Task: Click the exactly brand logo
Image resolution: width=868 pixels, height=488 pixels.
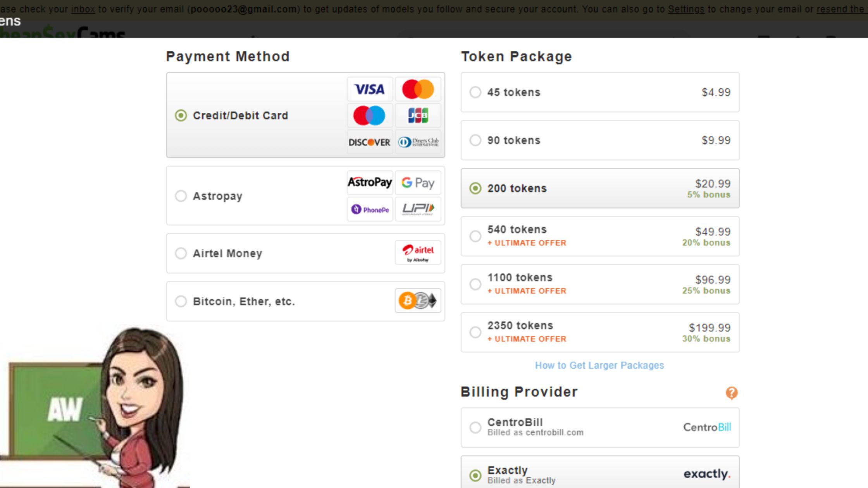Action: coord(707,474)
